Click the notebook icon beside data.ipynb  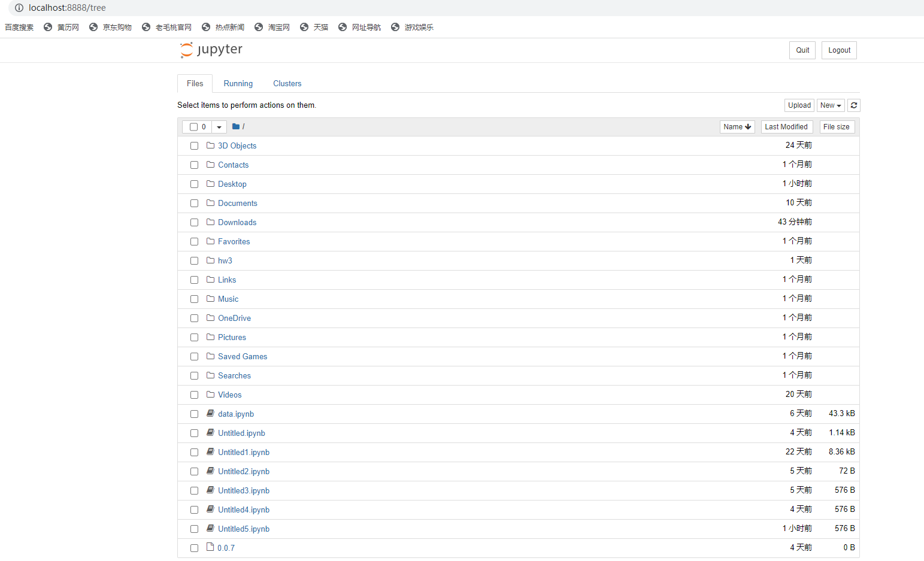click(210, 413)
